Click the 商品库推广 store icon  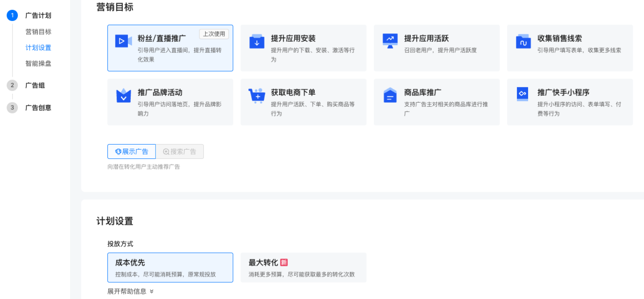[x=390, y=95]
